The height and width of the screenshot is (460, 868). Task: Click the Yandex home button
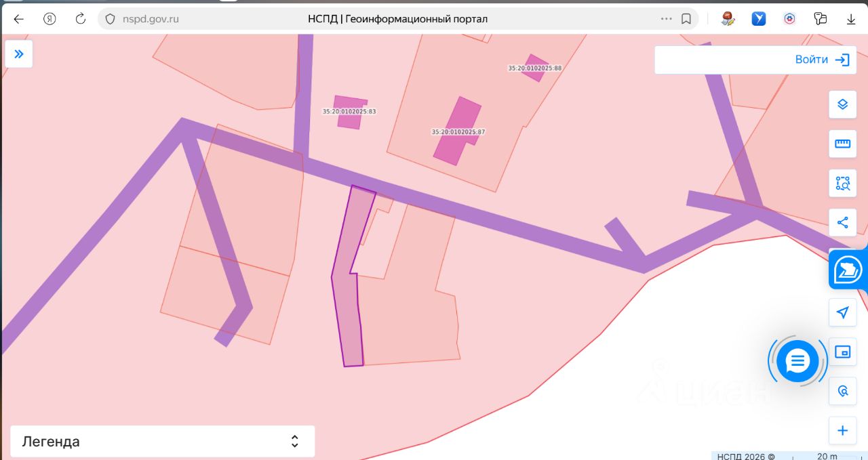(50, 19)
